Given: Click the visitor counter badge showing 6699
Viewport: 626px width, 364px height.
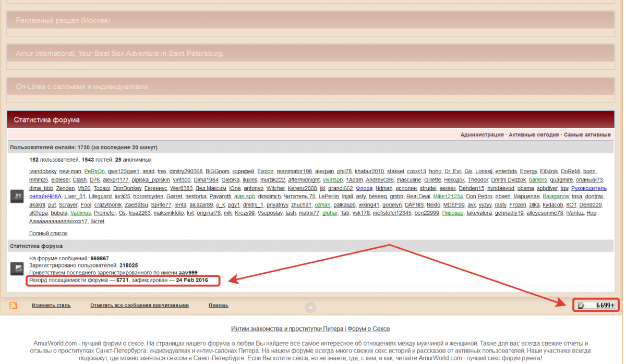Looking at the screenshot, I should coord(596,306).
